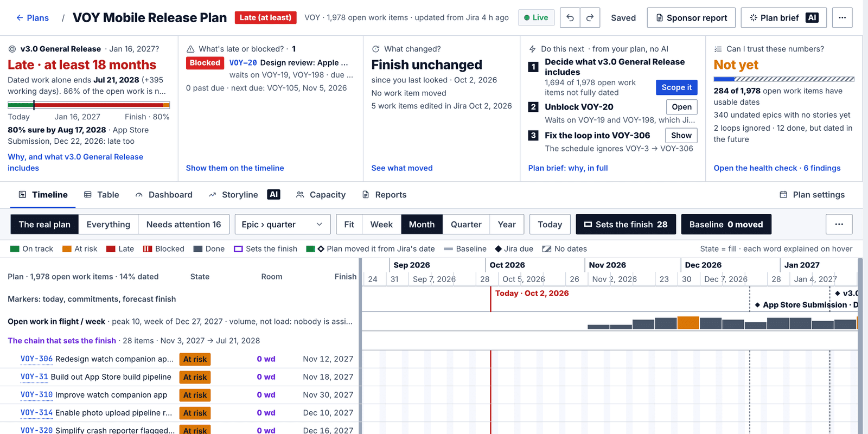Image resolution: width=868 pixels, height=434 pixels.
Task: Click the back arrow to Plans
Action: pos(20,18)
